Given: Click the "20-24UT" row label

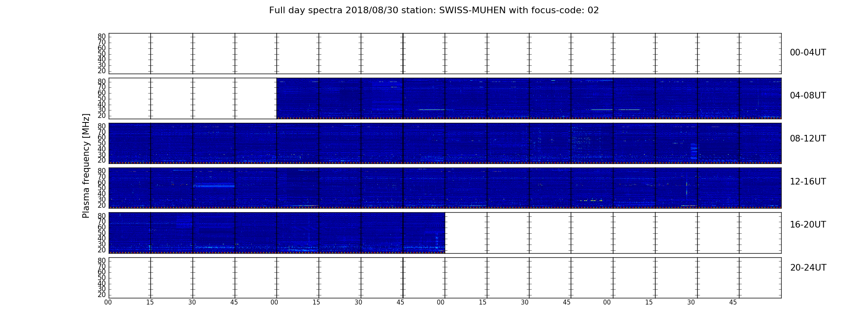Looking at the screenshot, I should click(808, 268).
